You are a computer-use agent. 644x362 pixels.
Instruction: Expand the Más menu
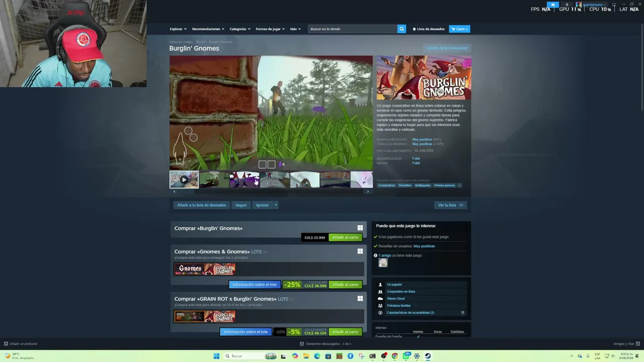tap(295, 29)
